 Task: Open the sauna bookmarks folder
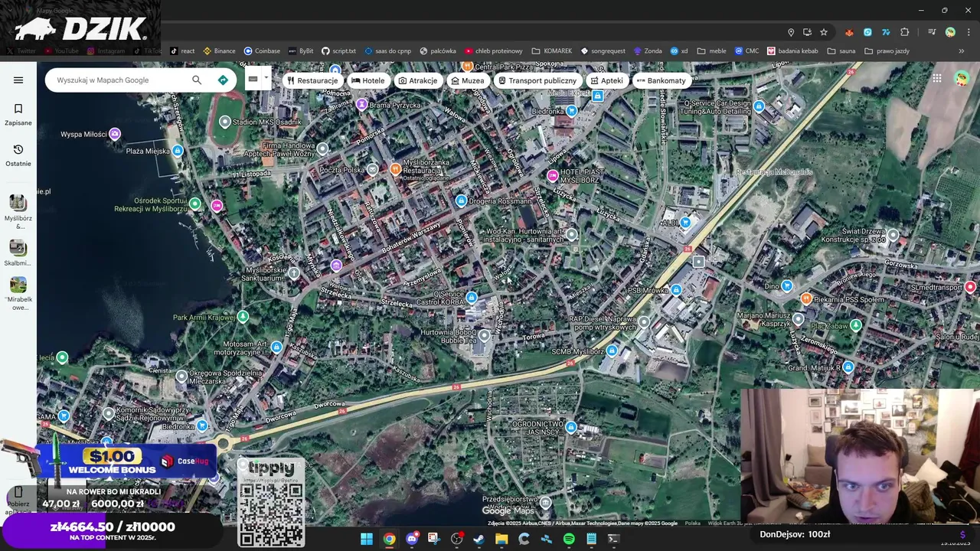[841, 51]
